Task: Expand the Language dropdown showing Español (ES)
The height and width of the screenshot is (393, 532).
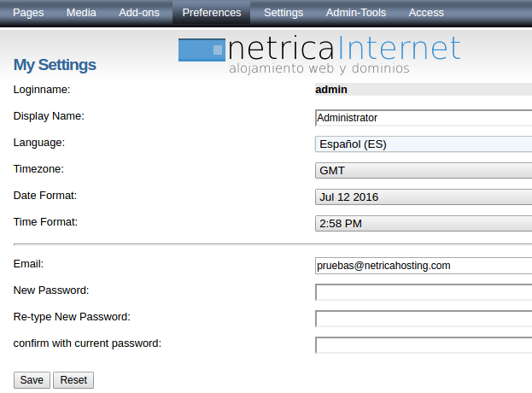Action: click(x=424, y=144)
